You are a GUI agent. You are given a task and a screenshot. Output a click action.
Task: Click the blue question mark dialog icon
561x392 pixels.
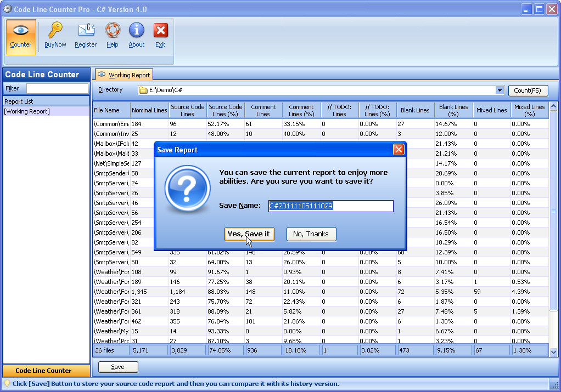pyautogui.click(x=188, y=188)
